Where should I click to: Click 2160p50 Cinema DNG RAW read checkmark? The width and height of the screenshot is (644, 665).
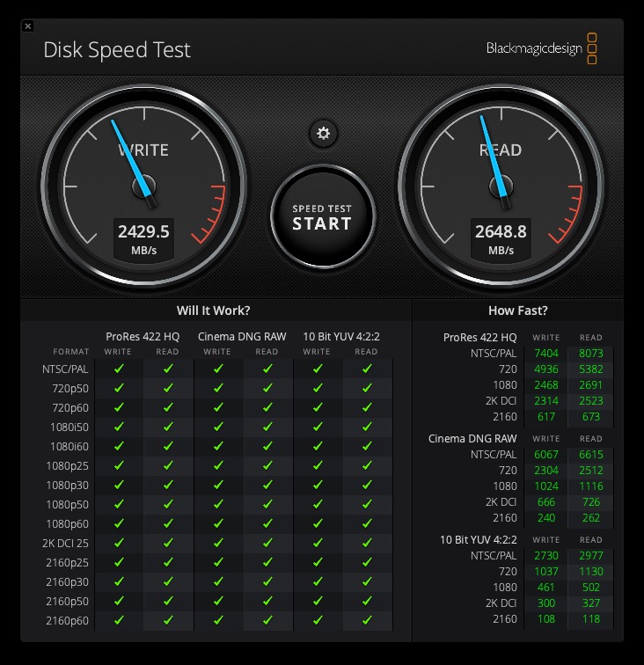267,601
